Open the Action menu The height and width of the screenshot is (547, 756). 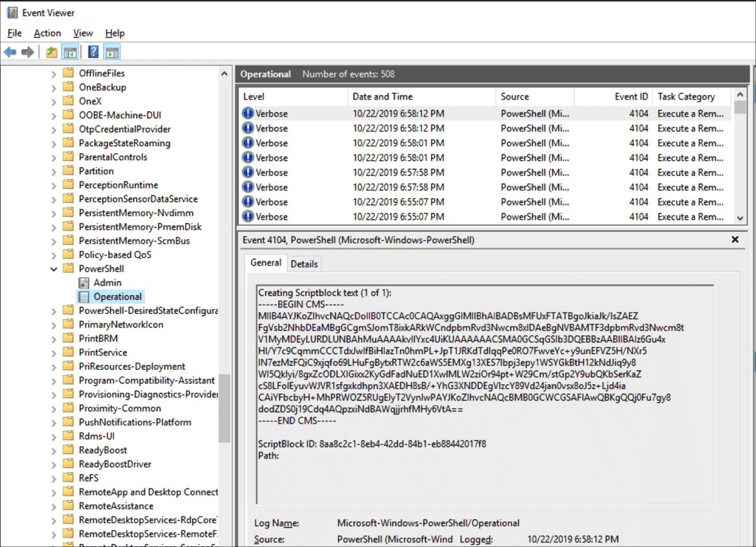47,33
